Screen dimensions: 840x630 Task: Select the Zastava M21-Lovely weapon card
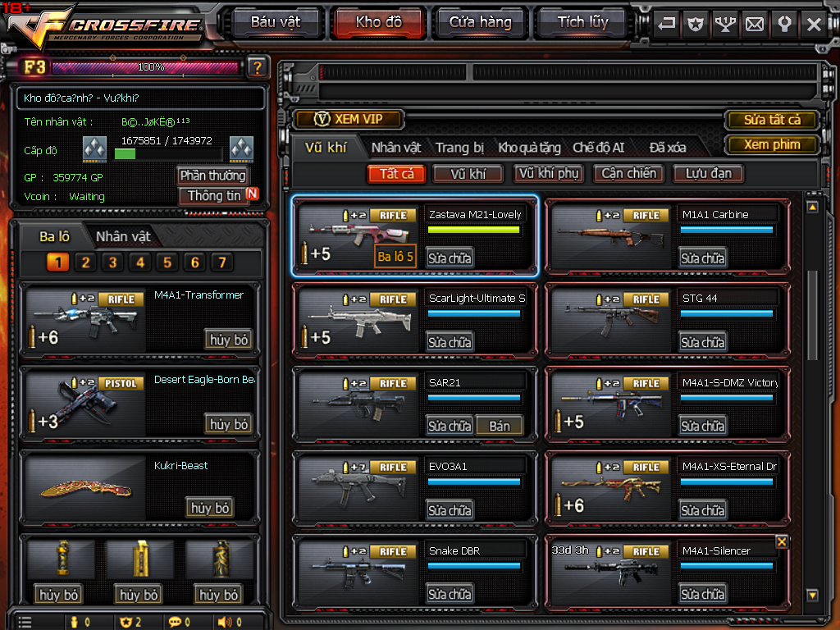tap(415, 235)
